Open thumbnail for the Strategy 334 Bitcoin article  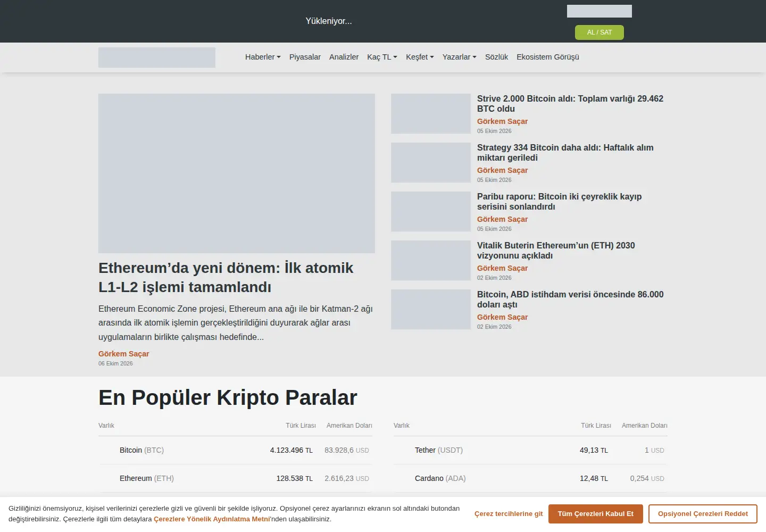pos(431,163)
